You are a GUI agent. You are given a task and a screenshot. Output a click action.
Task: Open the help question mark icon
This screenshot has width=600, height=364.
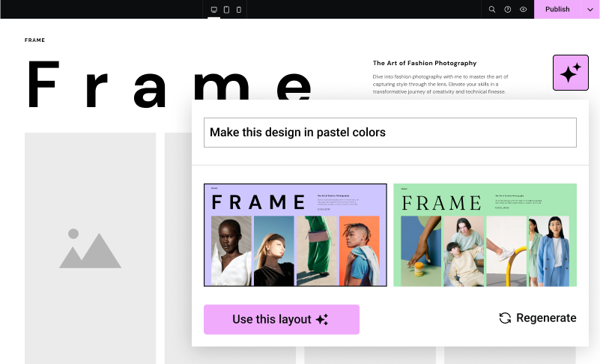pos(508,9)
